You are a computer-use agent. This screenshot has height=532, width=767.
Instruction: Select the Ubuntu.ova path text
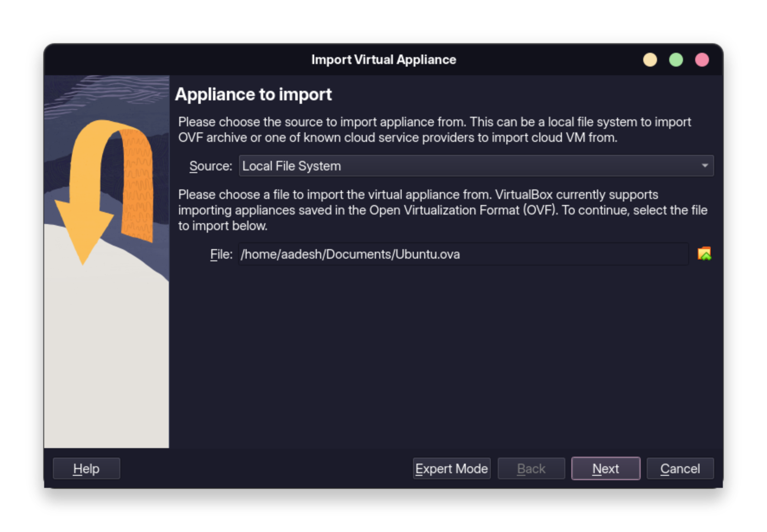350,254
